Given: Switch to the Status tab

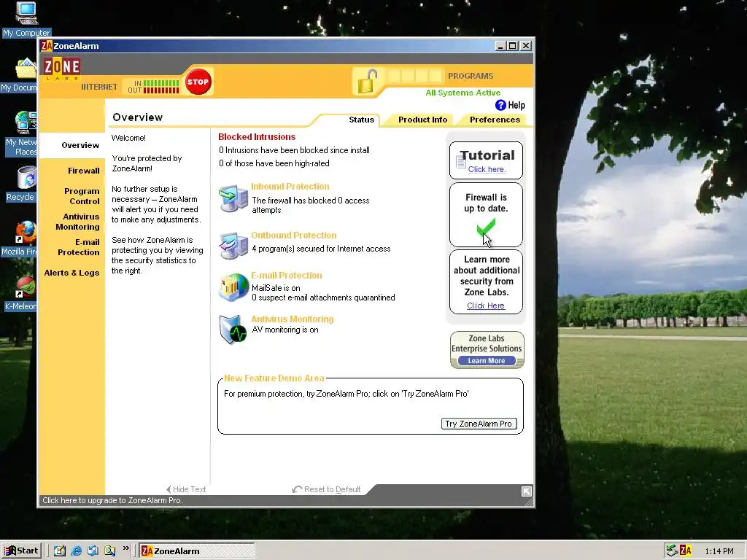Looking at the screenshot, I should (361, 120).
